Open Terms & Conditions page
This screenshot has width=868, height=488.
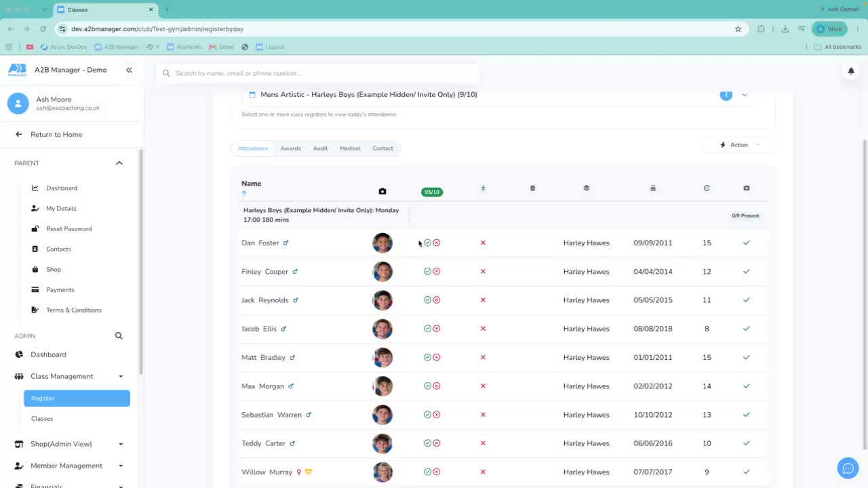[x=74, y=310]
